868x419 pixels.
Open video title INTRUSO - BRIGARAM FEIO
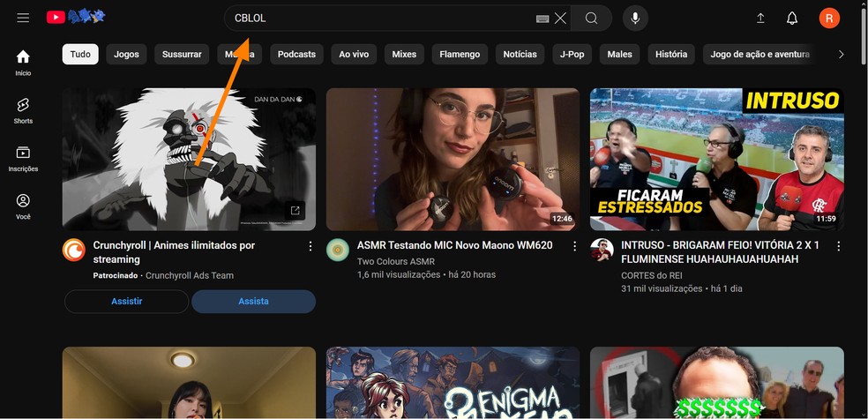point(720,252)
